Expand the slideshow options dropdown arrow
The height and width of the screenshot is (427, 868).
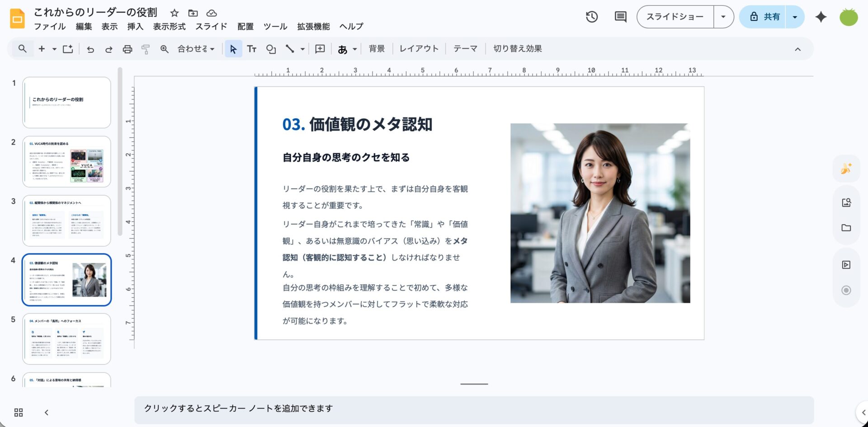pos(723,17)
